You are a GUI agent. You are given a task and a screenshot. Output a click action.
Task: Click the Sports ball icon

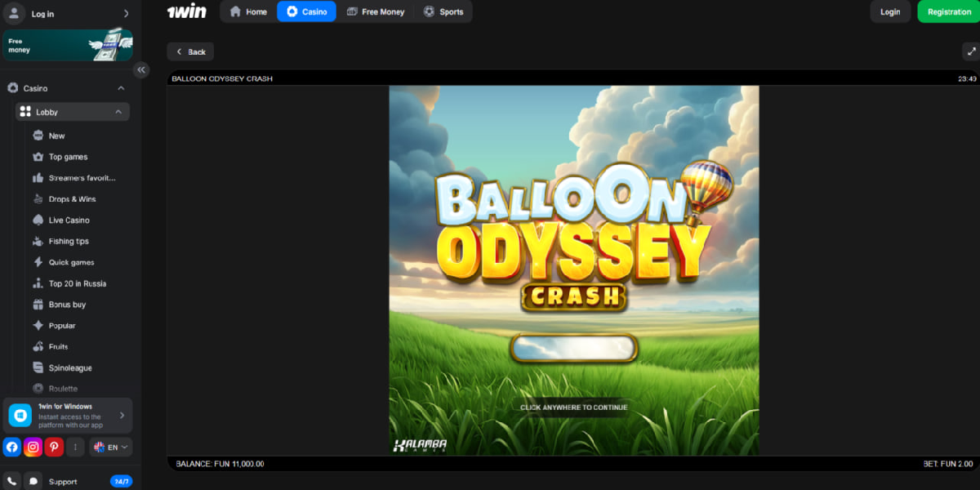pyautogui.click(x=429, y=11)
